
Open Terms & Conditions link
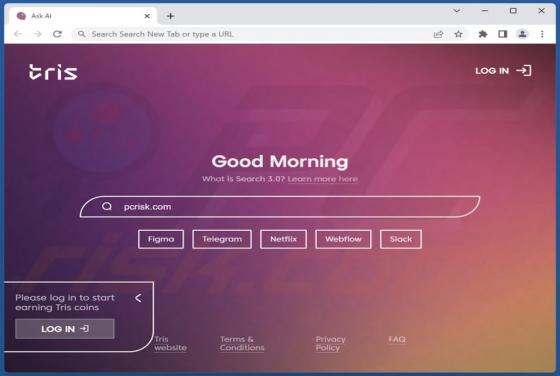coord(242,343)
